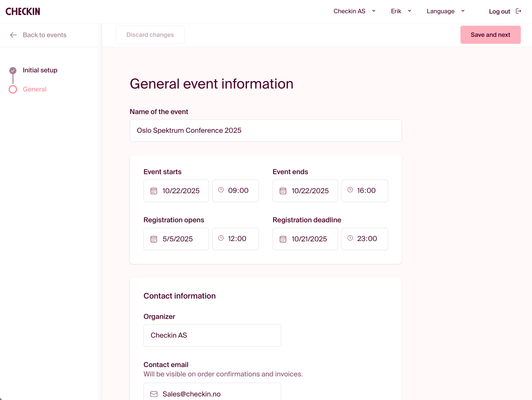Edit the Name of the event field
Image resolution: width=532 pixels, height=400 pixels.
(265, 131)
